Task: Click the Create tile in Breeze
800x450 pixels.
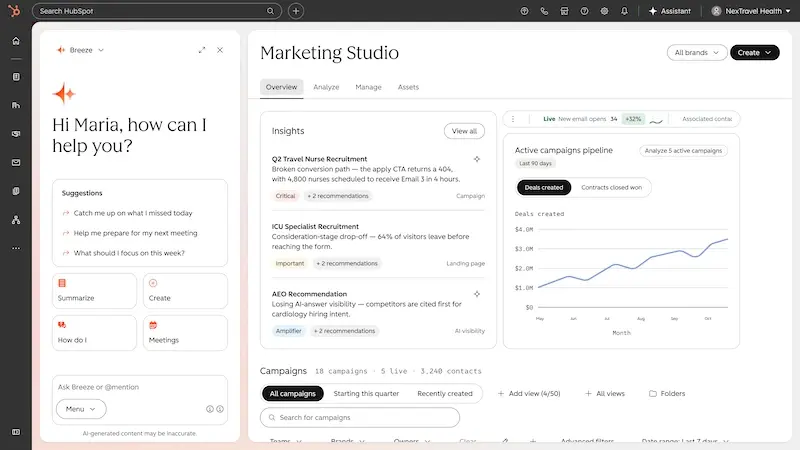Action: click(x=185, y=291)
